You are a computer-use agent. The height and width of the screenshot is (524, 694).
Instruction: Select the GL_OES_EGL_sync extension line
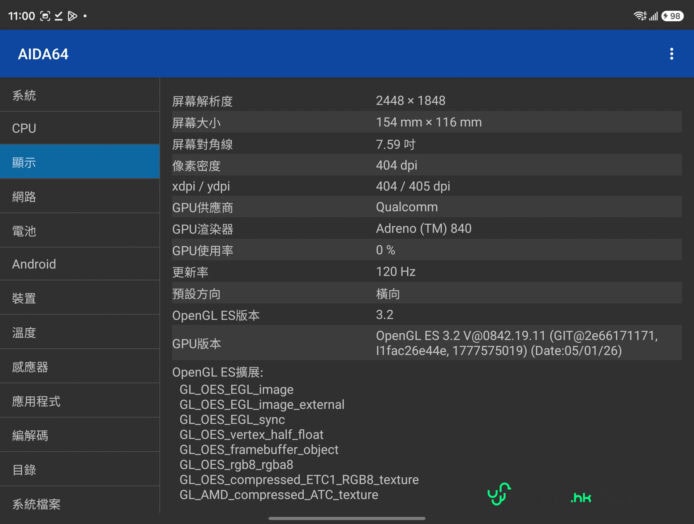(232, 420)
